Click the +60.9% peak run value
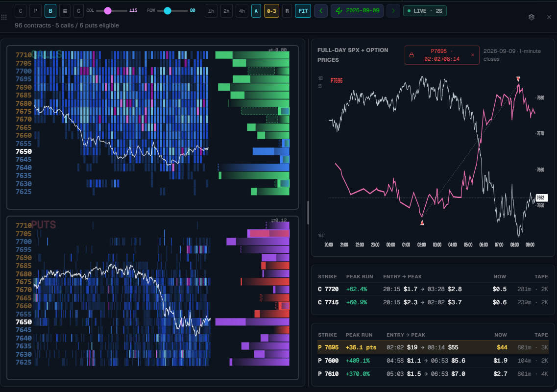 (357, 302)
